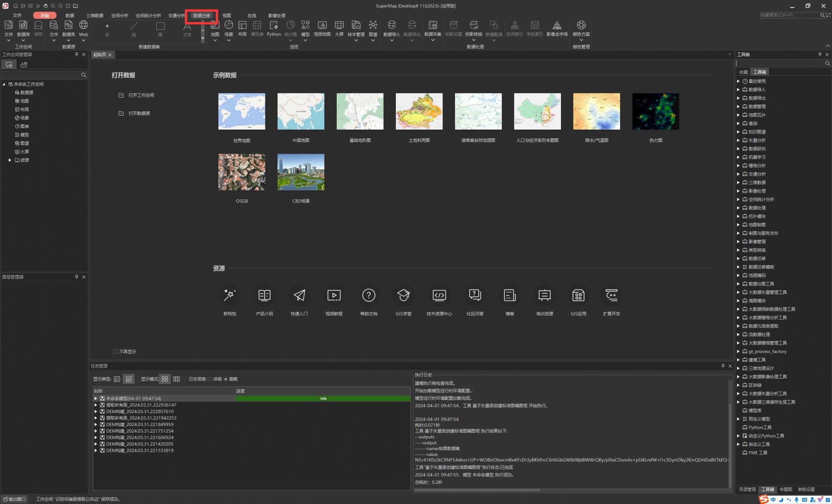Open 视频教程 resource icon
This screenshot has width=832, height=504.
[334, 296]
